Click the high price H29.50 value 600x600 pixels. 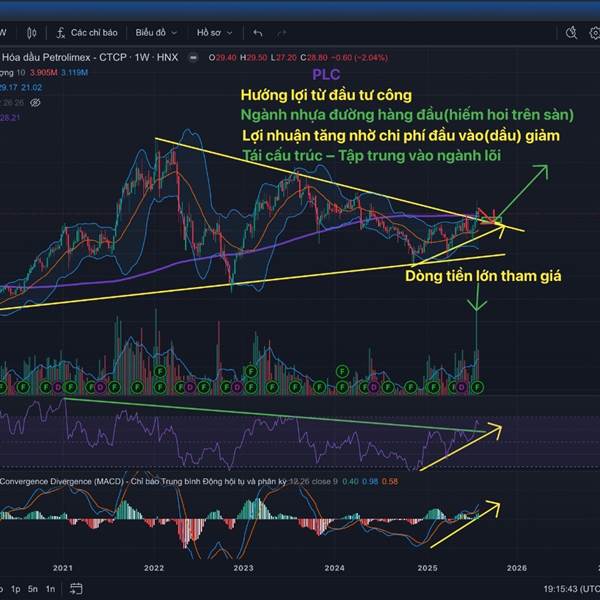[x=253, y=58]
